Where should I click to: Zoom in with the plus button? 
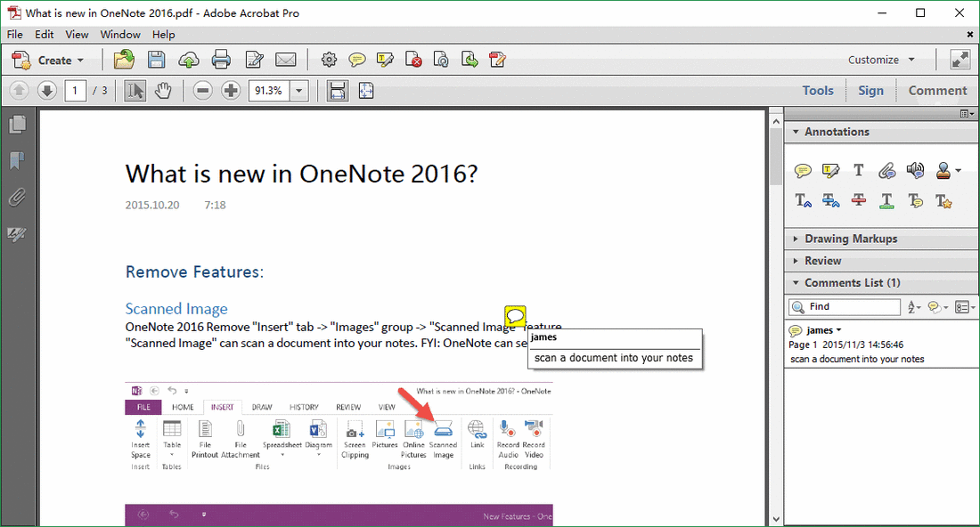231,91
